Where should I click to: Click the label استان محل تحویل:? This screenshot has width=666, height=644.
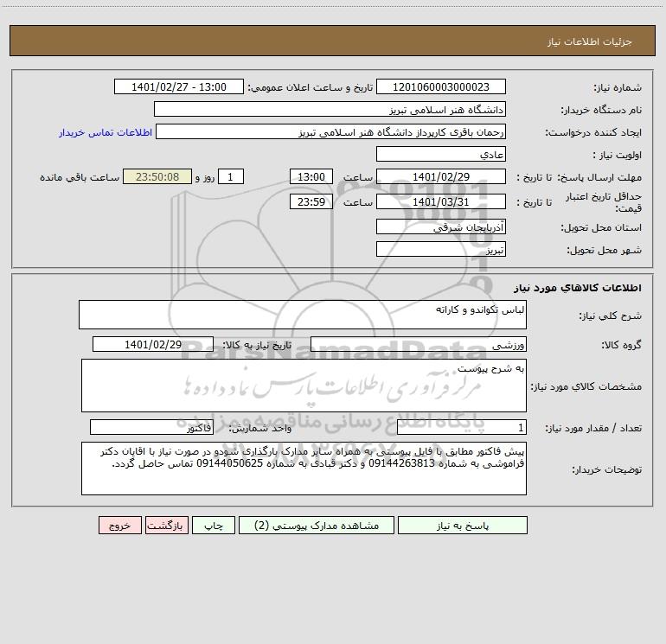[601, 227]
